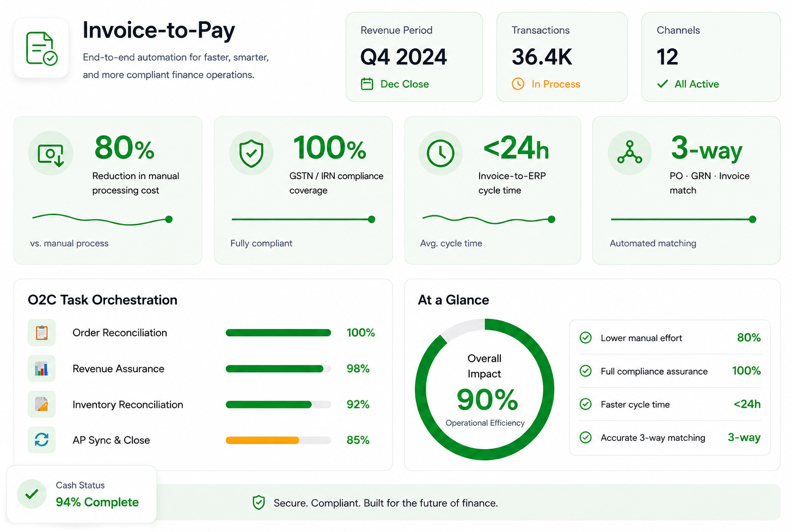791x532 pixels.
Task: Click the network nodes icon in 3-way card
Action: (x=630, y=153)
